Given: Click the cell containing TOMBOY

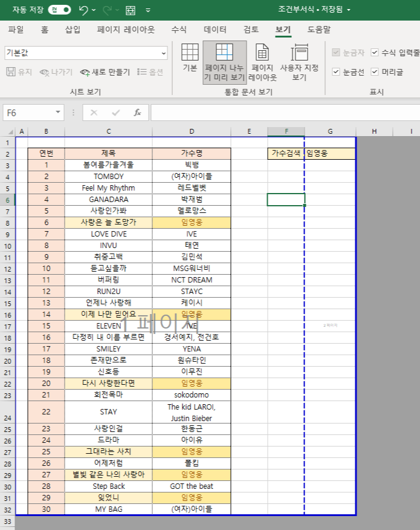Looking at the screenshot, I should coord(108,177).
